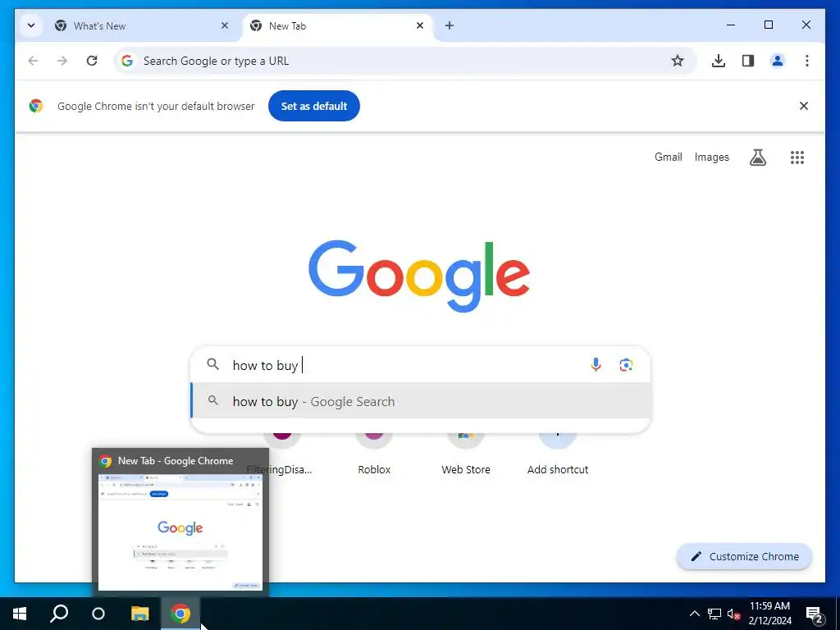The height and width of the screenshot is (630, 840).
Task: Open a new tab with plus button
Action: 450,25
